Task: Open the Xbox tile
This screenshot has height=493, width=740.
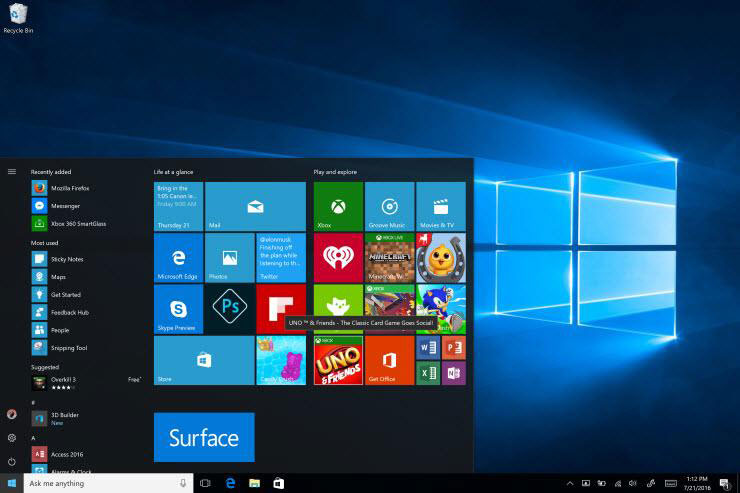Action: [338, 206]
